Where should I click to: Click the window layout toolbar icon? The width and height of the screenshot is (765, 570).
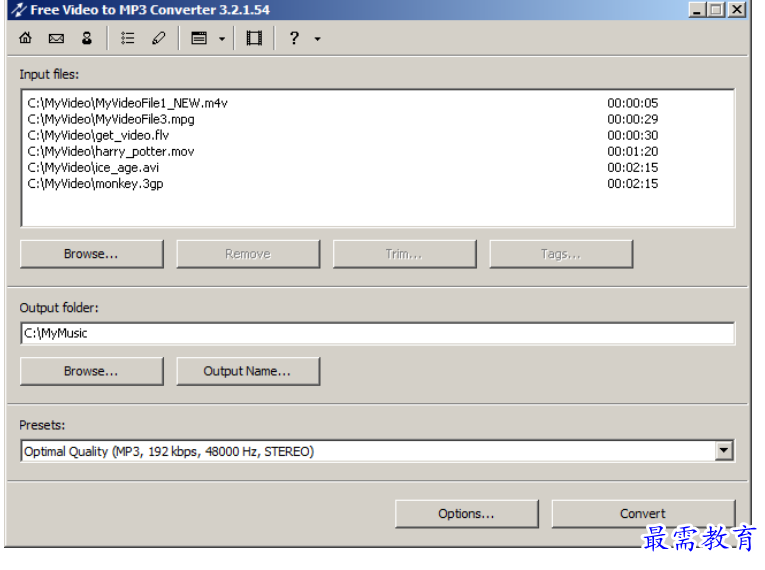[199, 38]
